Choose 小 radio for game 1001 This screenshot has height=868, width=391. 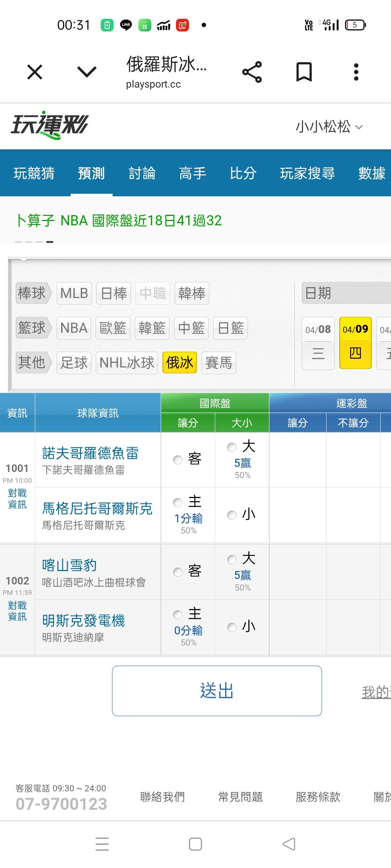coord(232,515)
